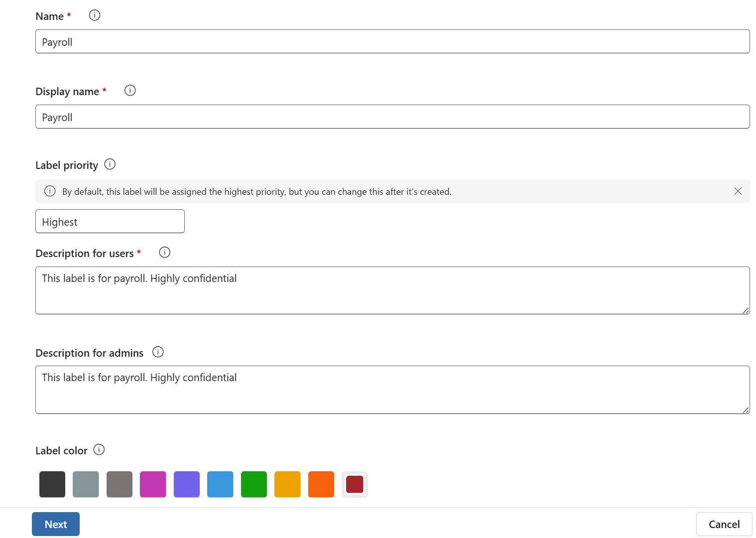Select the blue label color swatch

(220, 484)
